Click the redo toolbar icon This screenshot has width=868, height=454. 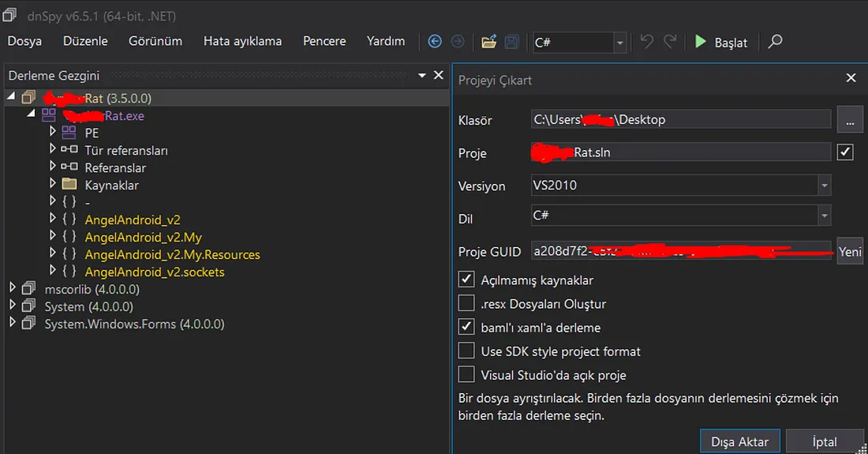click(x=670, y=42)
